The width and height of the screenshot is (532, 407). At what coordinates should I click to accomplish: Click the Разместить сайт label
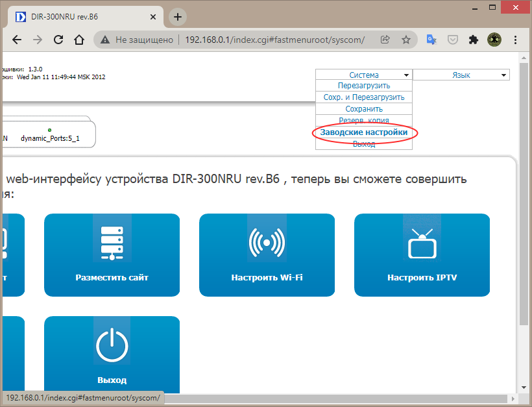point(112,278)
